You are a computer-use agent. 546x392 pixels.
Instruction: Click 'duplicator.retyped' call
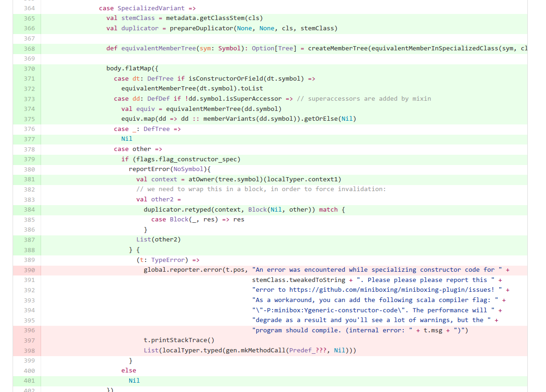(x=177, y=210)
